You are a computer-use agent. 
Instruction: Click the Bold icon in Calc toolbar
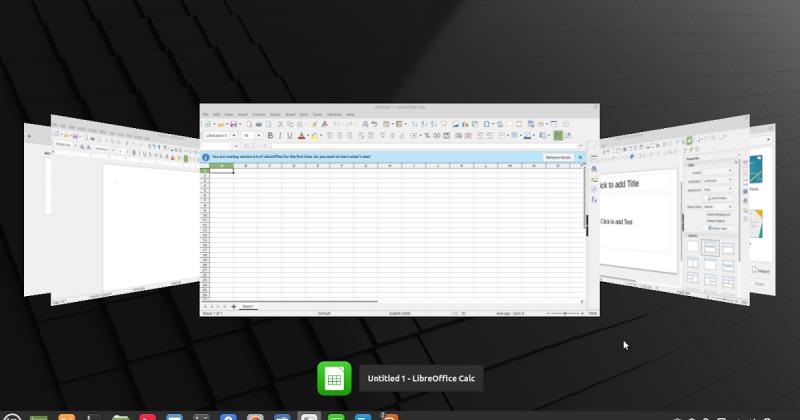(x=269, y=135)
